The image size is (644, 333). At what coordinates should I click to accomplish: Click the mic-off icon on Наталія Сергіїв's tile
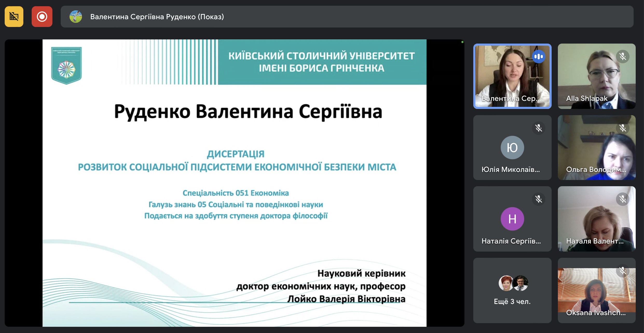tap(539, 199)
